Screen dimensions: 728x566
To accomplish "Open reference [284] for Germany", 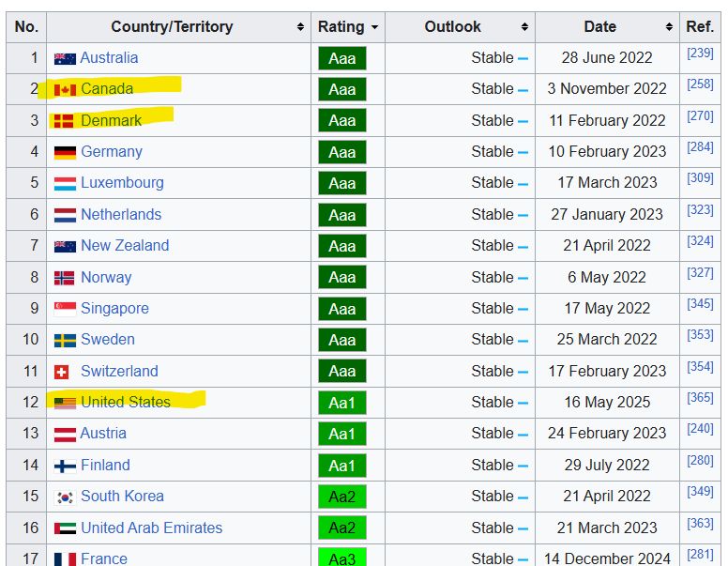I will pos(700,146).
